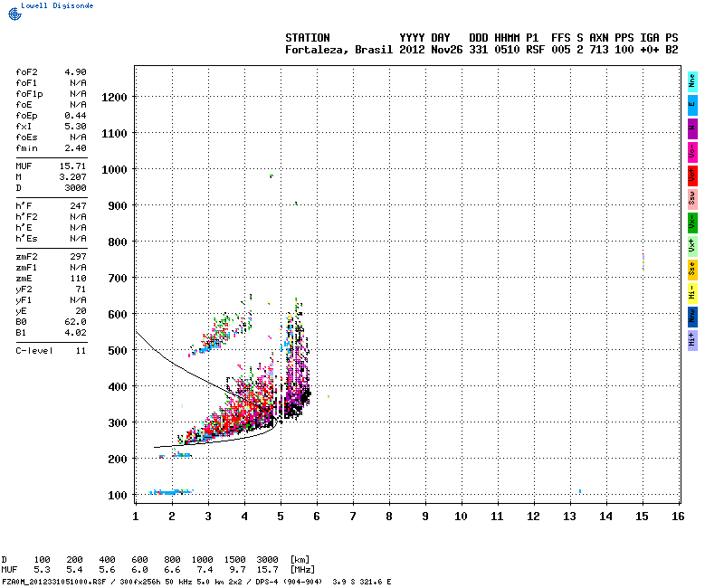The width and height of the screenshot is (724, 588).
Task: Select the yellow Hi- legend swatch
Action: click(692, 293)
